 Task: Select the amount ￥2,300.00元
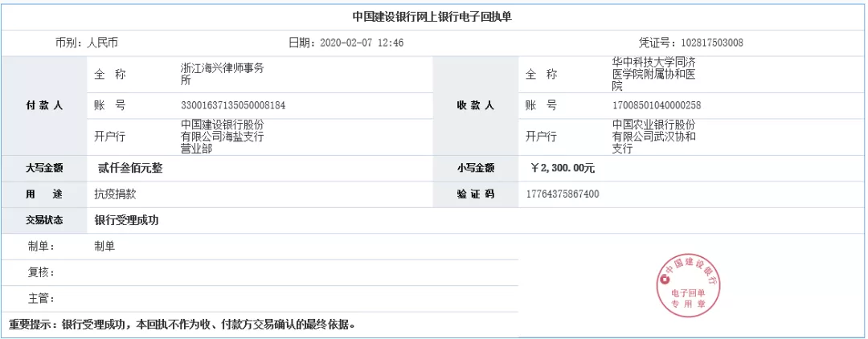pos(563,168)
